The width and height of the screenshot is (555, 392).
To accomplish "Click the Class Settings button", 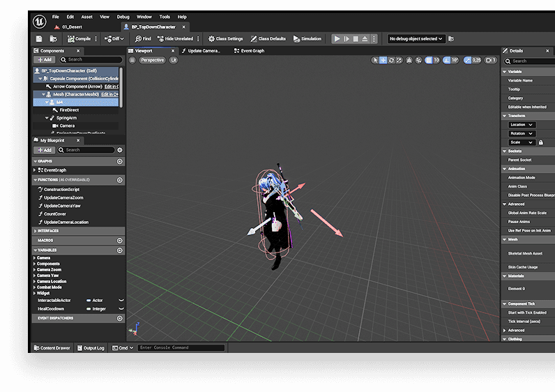I will click(227, 39).
